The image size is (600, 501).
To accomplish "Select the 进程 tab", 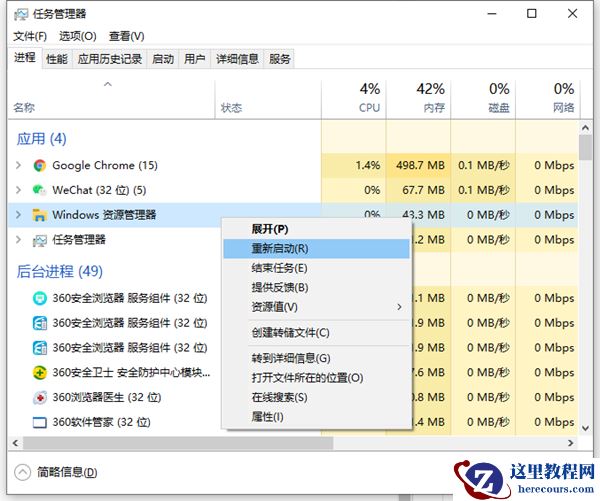I will 24,58.
